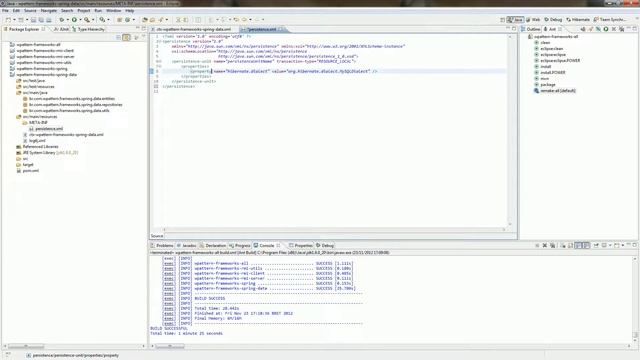Open the New file dropdown arrow

[15, 20]
